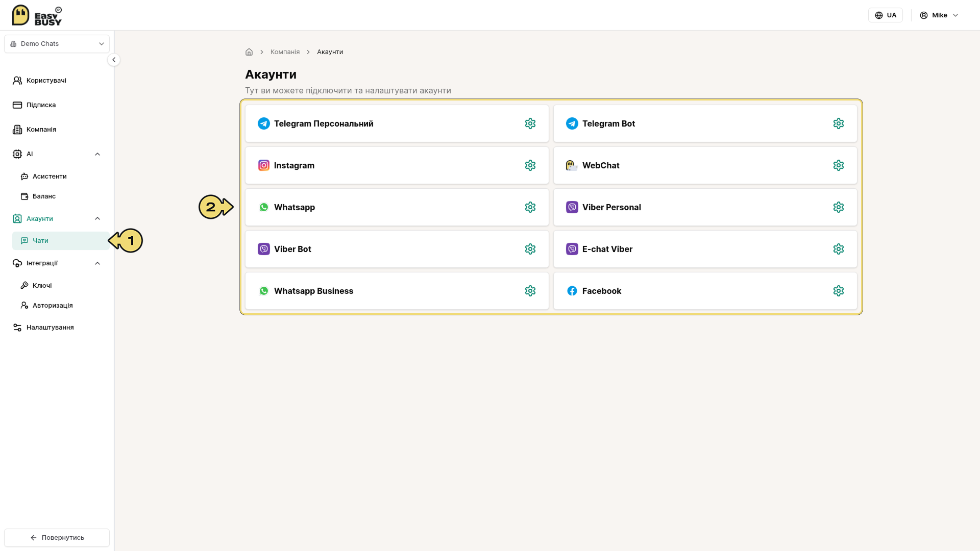
Task: Open settings gear for WebChat
Action: point(839,165)
